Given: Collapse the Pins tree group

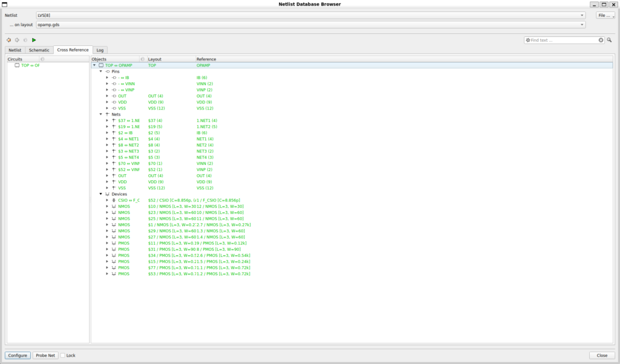Looking at the screenshot, I should tap(101, 71).
